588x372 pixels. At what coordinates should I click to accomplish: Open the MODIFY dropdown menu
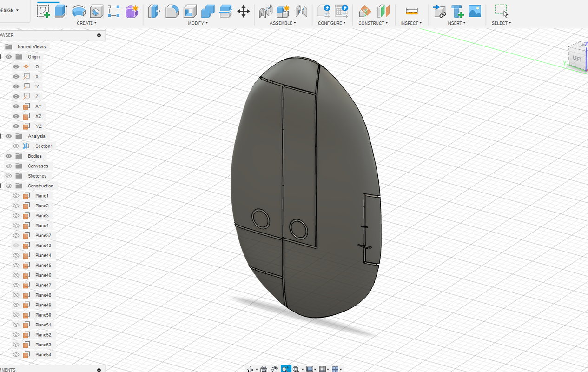198,23
